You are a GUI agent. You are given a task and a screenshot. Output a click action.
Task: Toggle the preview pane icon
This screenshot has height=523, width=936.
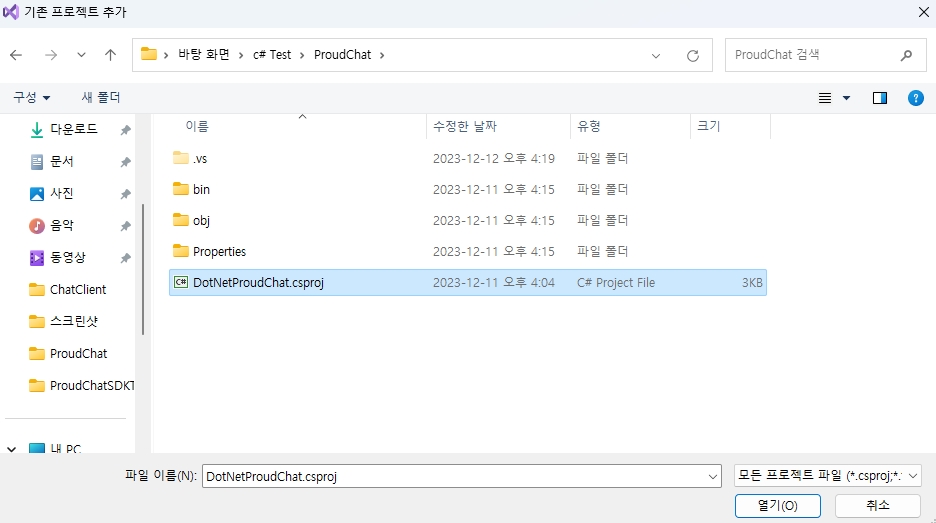pos(880,98)
